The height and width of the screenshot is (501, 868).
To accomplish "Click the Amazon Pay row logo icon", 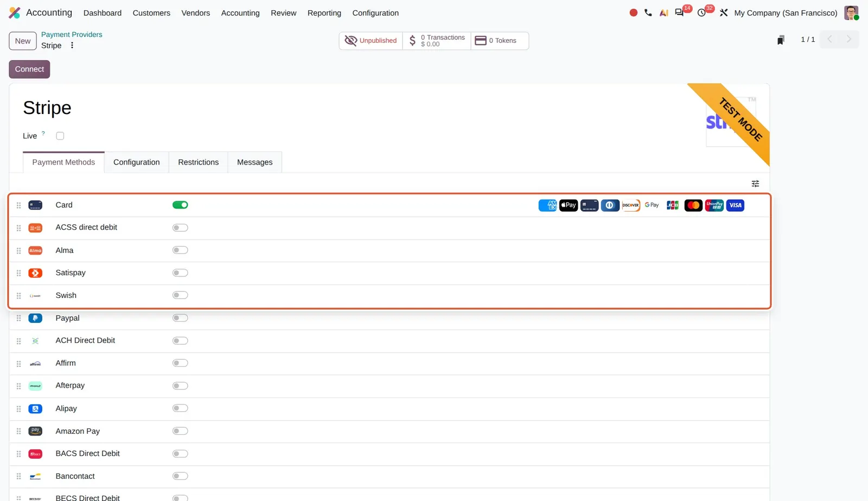I will pos(35,431).
